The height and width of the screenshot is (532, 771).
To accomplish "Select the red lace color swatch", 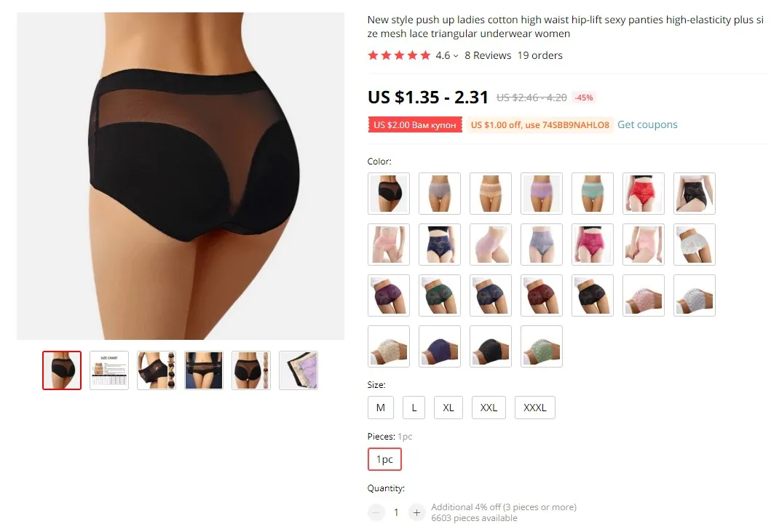I will click(644, 194).
